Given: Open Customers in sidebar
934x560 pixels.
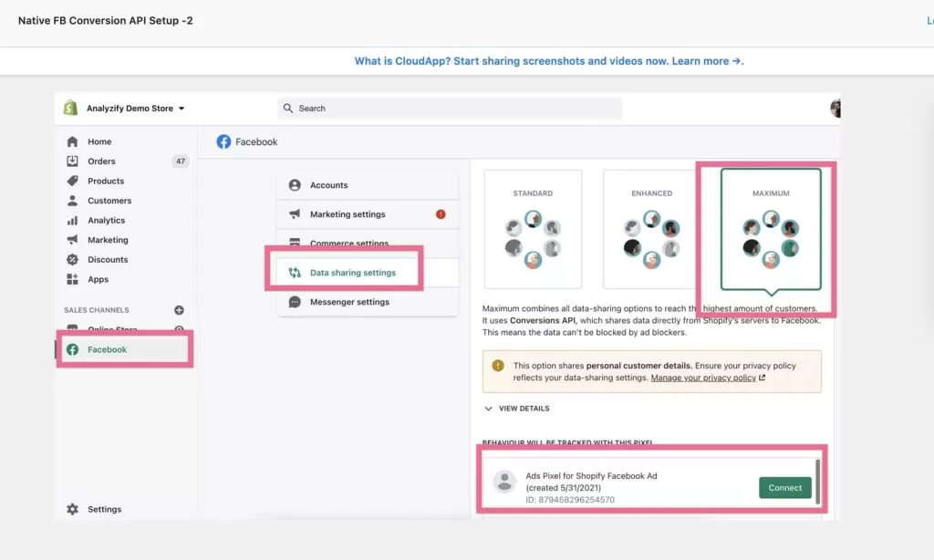Looking at the screenshot, I should click(x=109, y=201).
